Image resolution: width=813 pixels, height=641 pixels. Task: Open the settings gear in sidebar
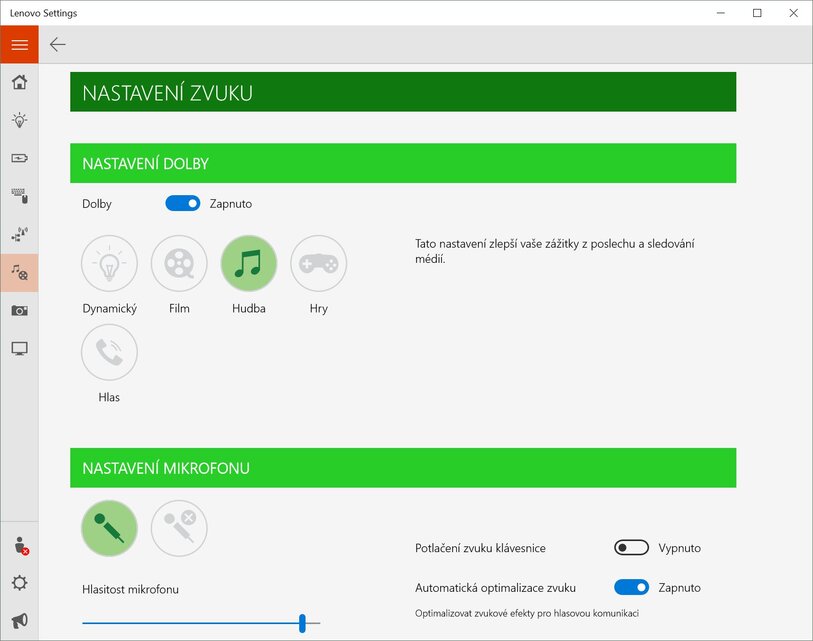[x=19, y=583]
